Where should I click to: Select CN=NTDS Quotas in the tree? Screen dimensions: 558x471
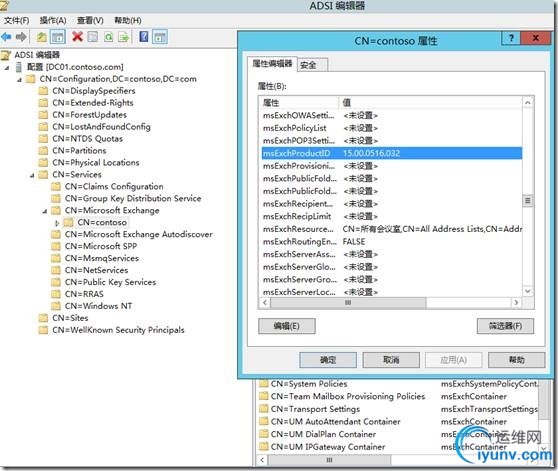[88, 139]
